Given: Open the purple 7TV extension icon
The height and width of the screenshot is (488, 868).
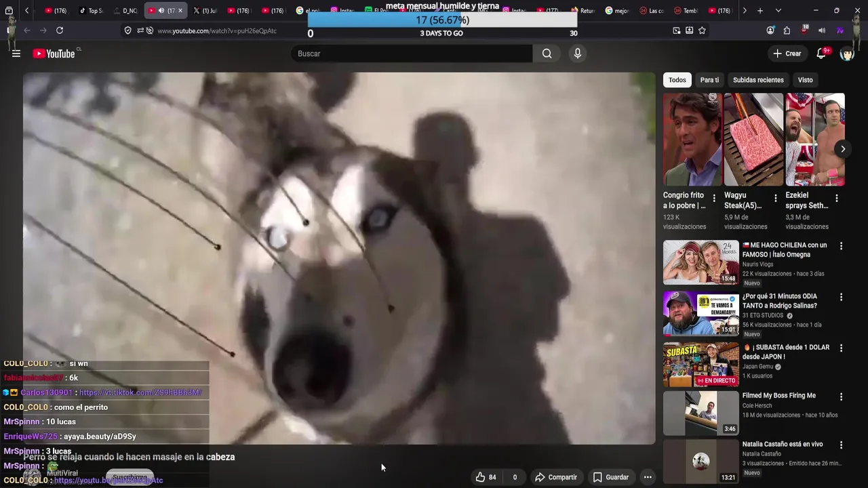Looking at the screenshot, I should [840, 30].
